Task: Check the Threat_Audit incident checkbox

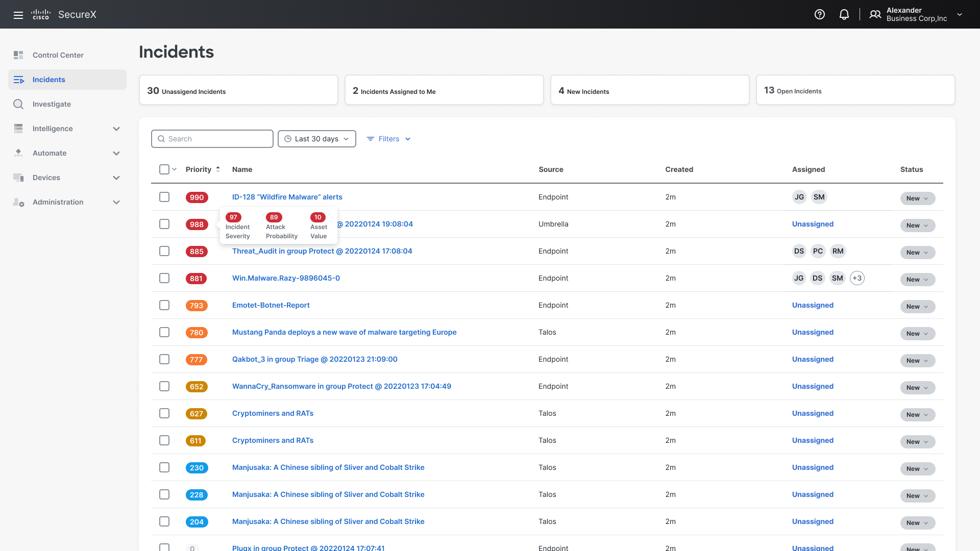Action: (164, 251)
